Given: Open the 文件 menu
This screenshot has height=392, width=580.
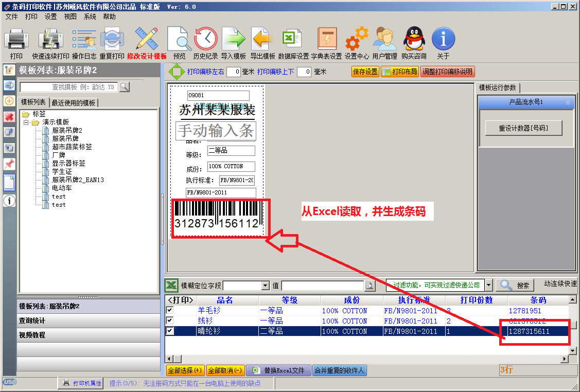Looking at the screenshot, I should (x=11, y=16).
